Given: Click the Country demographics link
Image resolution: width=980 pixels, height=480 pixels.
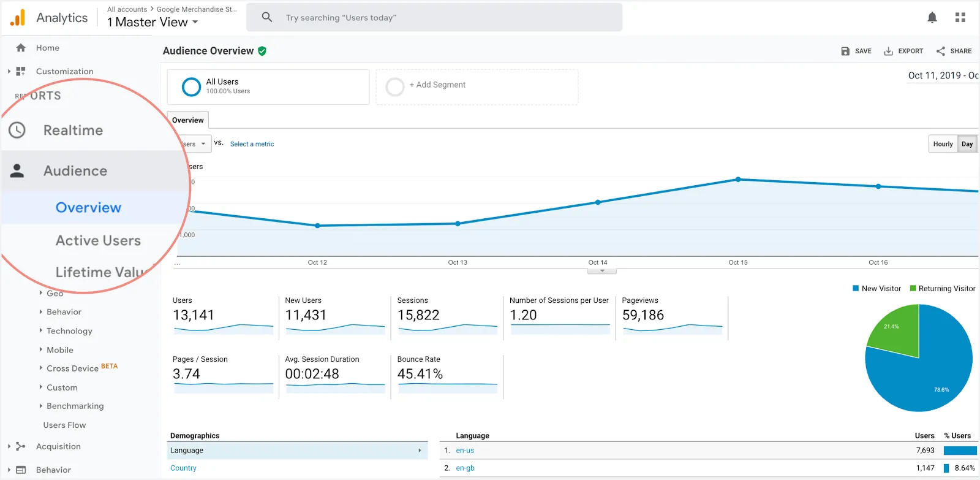Looking at the screenshot, I should 183,468.
